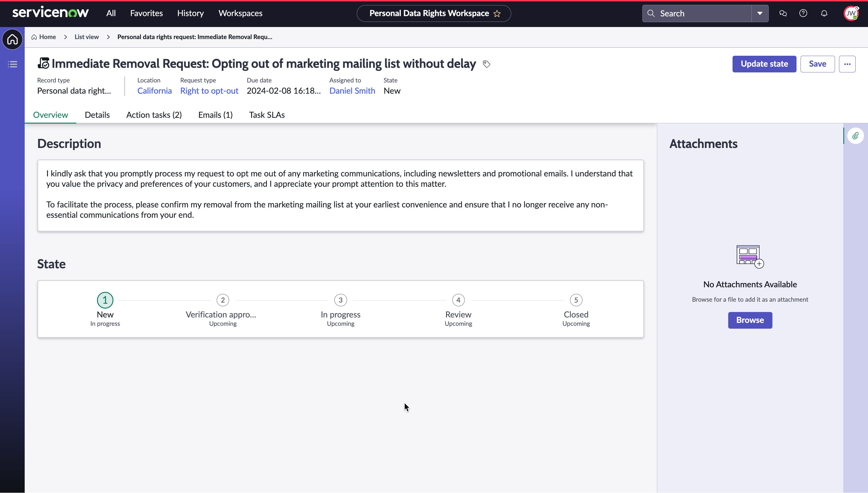Open the Emails (1) tab
868x493 pixels.
click(x=215, y=115)
